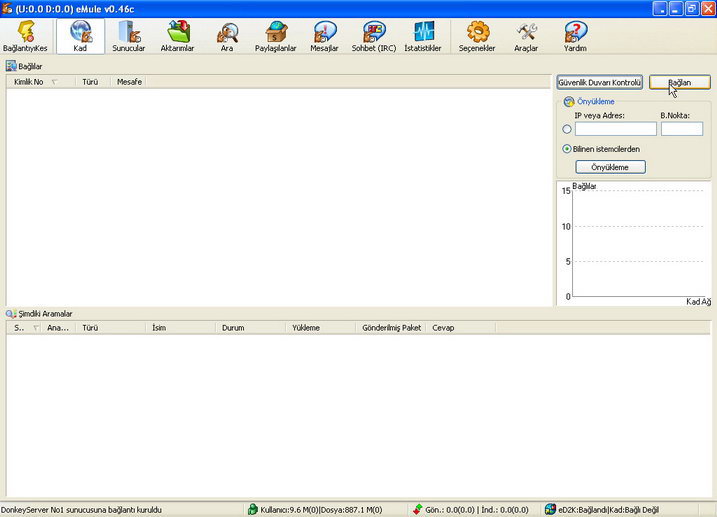
Task: Click the users status bar icon
Action: [x=252, y=509]
